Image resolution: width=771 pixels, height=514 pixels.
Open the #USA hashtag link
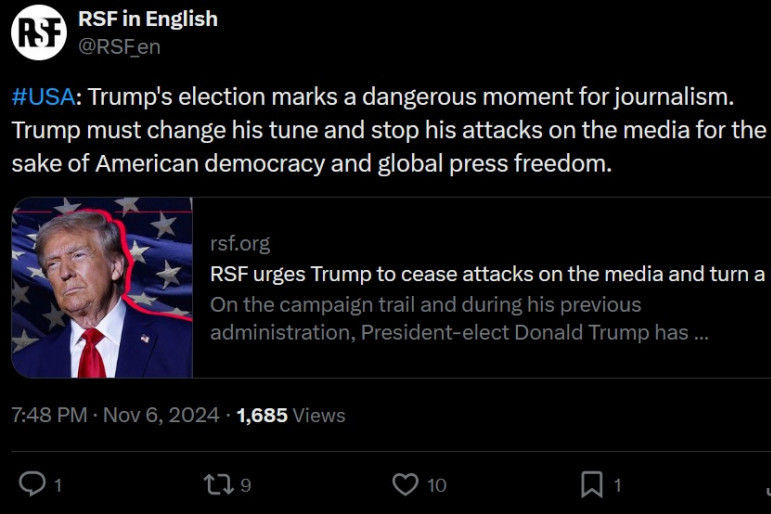[44, 99]
